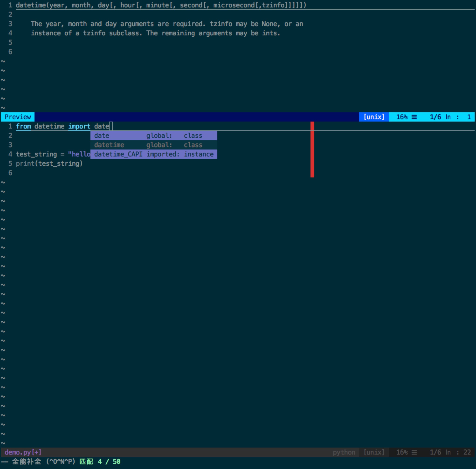This screenshot has width=476, height=469.
Task: Click [unix] format in the demo.py status line
Action: click(x=374, y=452)
